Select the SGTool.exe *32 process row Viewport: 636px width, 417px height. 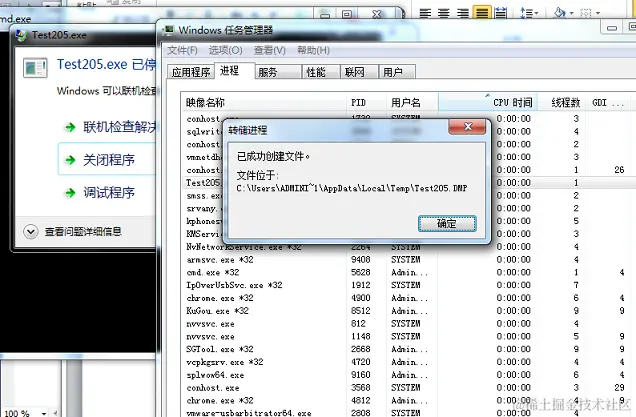click(406, 349)
